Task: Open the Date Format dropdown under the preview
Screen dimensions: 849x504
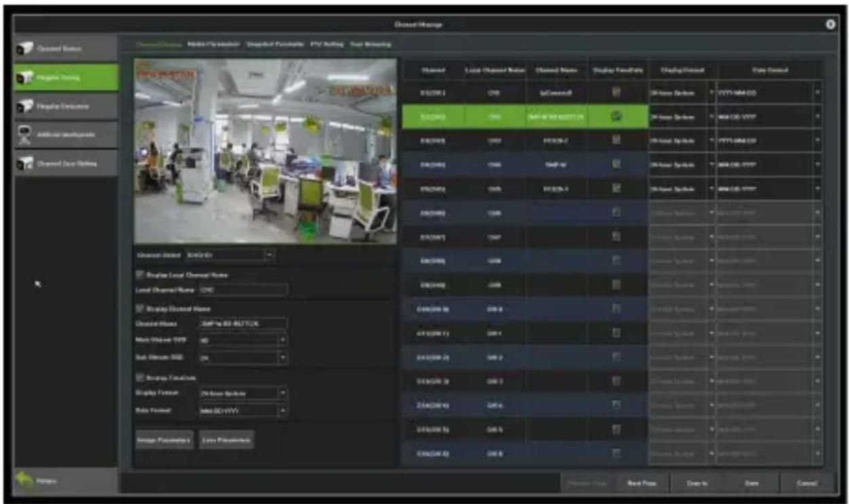Action: [242, 410]
